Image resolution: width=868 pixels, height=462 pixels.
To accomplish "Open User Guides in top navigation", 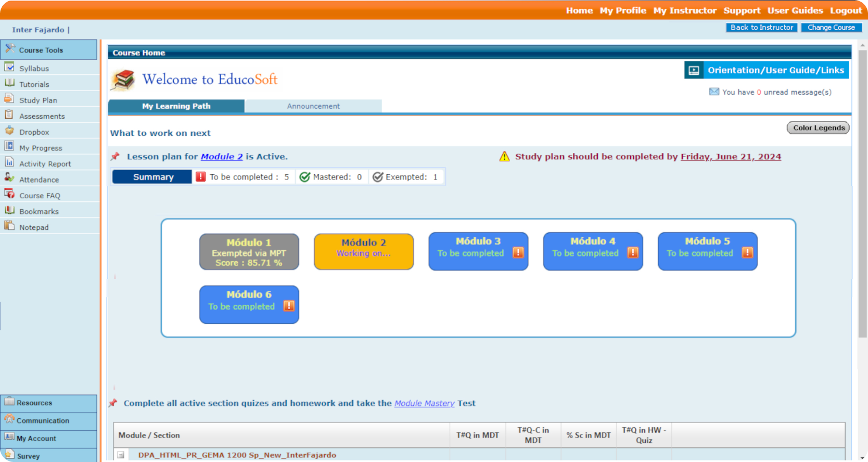I will (795, 10).
